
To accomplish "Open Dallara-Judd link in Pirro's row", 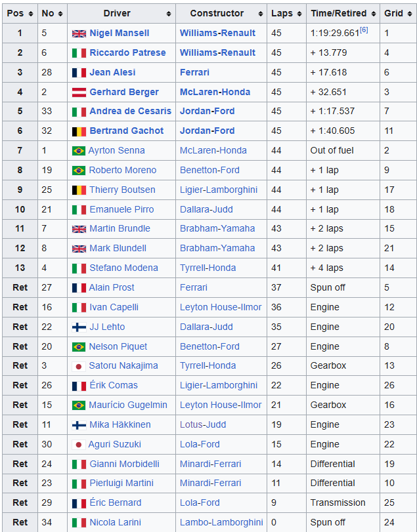I will tap(206, 209).
